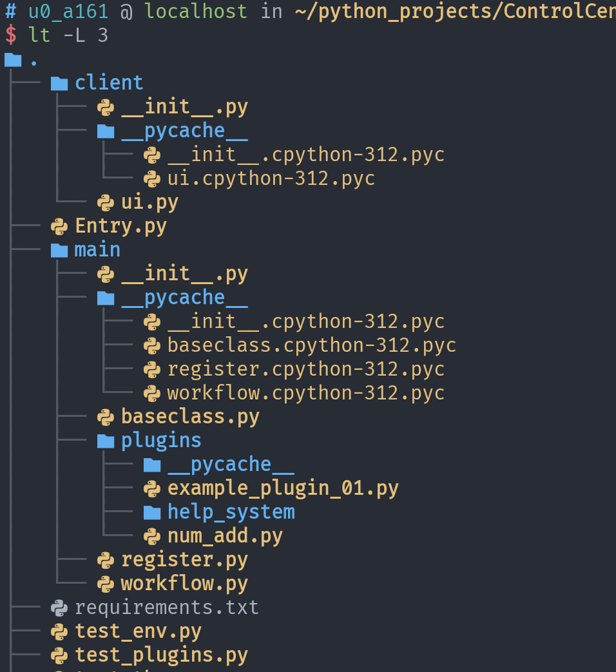Click the Python icon beside ui.py
Image resolution: width=616 pixels, height=672 pixels.
[x=106, y=202]
